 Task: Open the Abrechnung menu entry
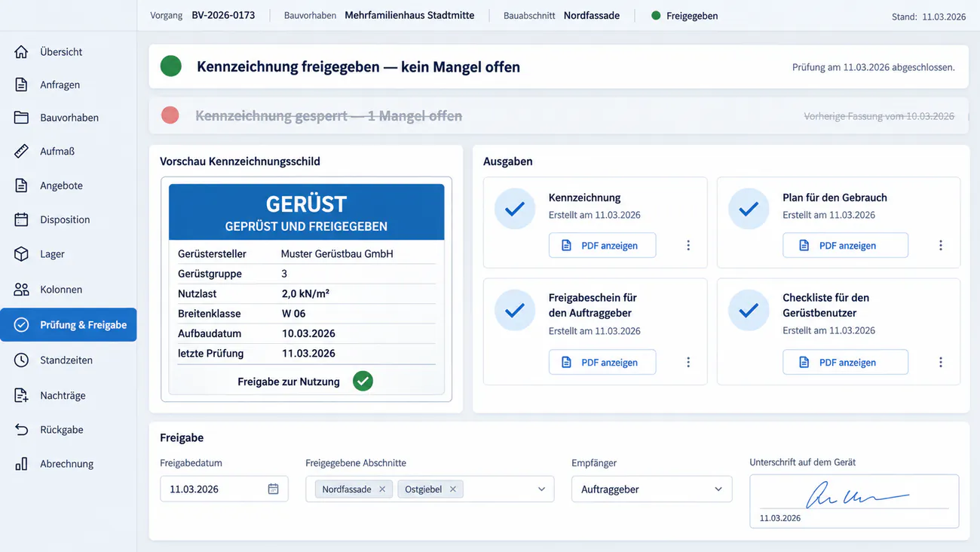[x=68, y=464]
